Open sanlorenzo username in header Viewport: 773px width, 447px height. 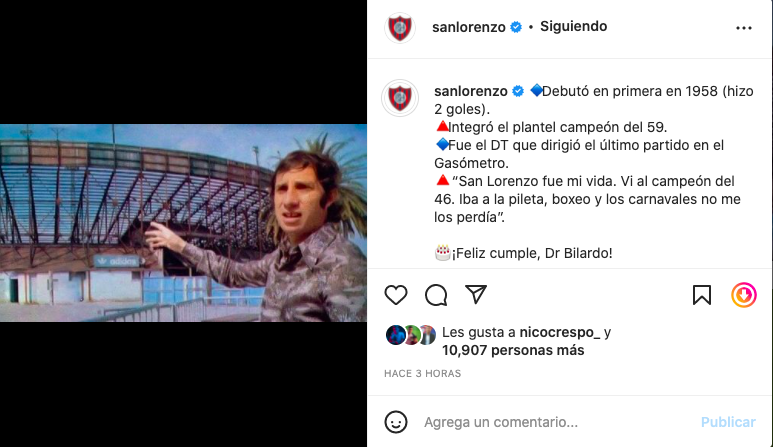[469, 27]
